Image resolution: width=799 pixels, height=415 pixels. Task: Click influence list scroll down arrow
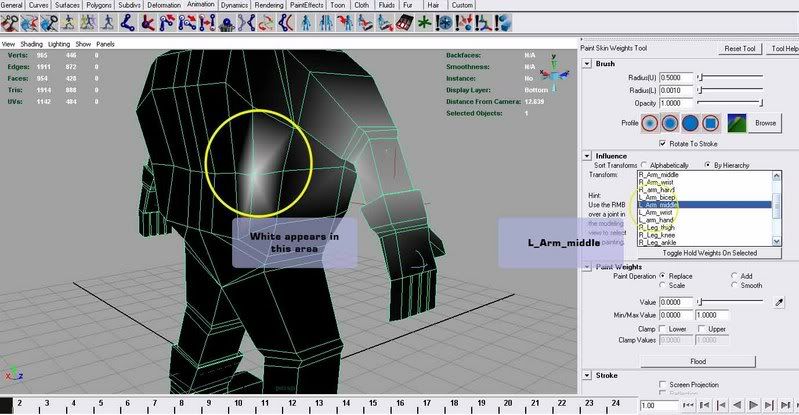point(777,241)
